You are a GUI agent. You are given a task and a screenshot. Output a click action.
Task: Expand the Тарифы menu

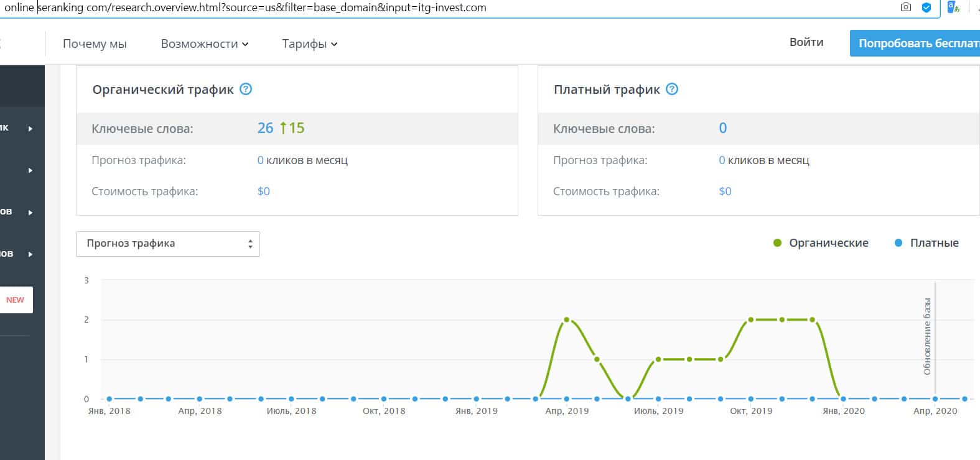309,44
